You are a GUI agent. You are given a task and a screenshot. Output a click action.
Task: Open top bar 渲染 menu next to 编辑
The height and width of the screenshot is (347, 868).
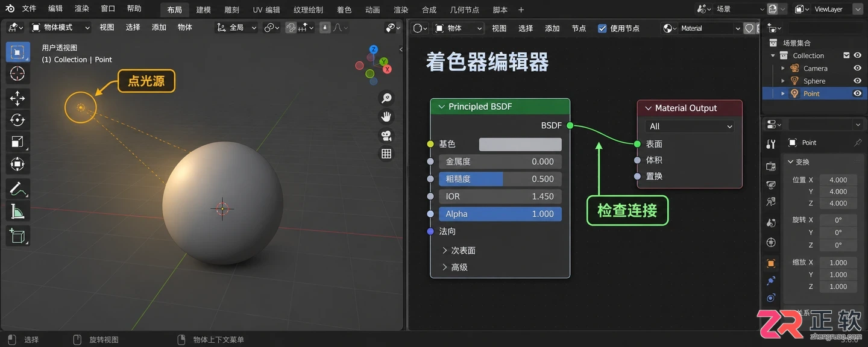(81, 9)
